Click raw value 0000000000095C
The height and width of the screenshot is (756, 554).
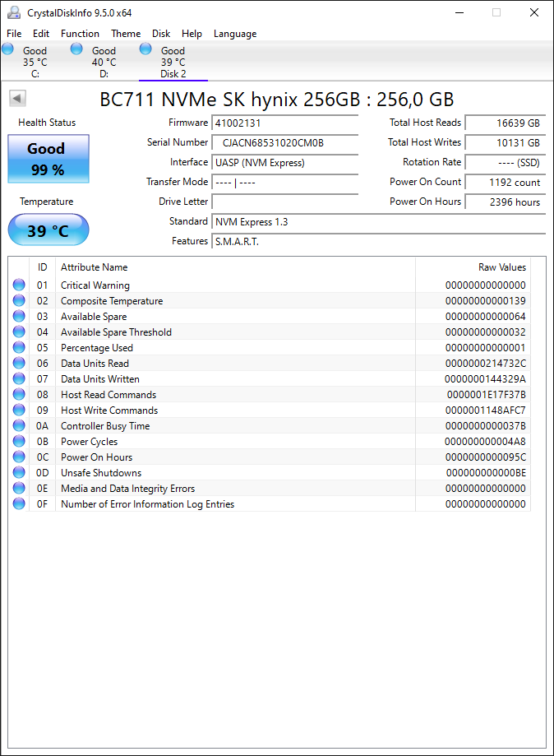486,457
